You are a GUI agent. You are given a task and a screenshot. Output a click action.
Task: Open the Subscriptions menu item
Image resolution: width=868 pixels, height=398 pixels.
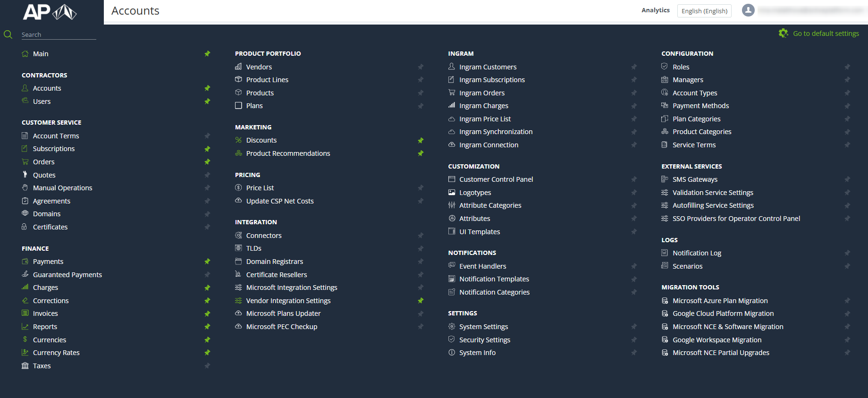[54, 149]
